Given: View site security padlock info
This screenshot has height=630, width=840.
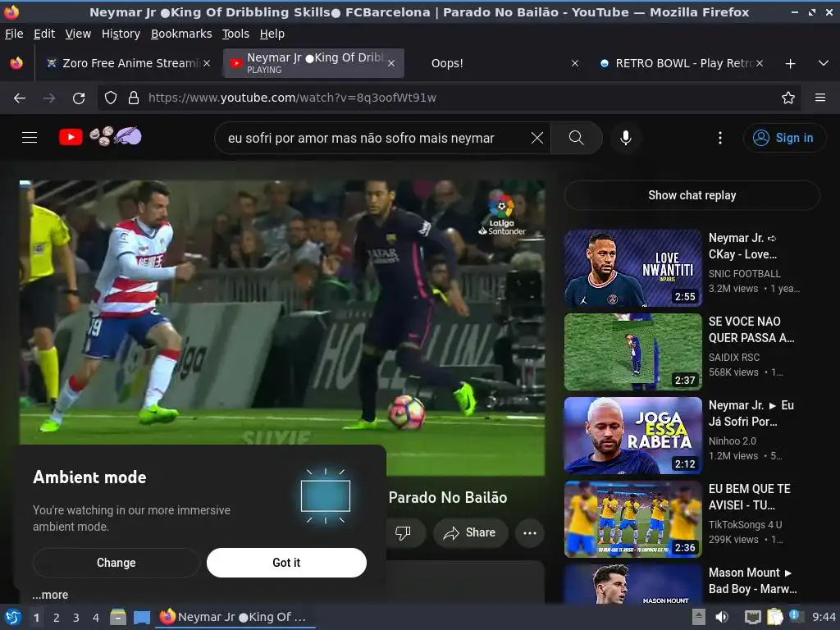Looking at the screenshot, I should tap(134, 98).
